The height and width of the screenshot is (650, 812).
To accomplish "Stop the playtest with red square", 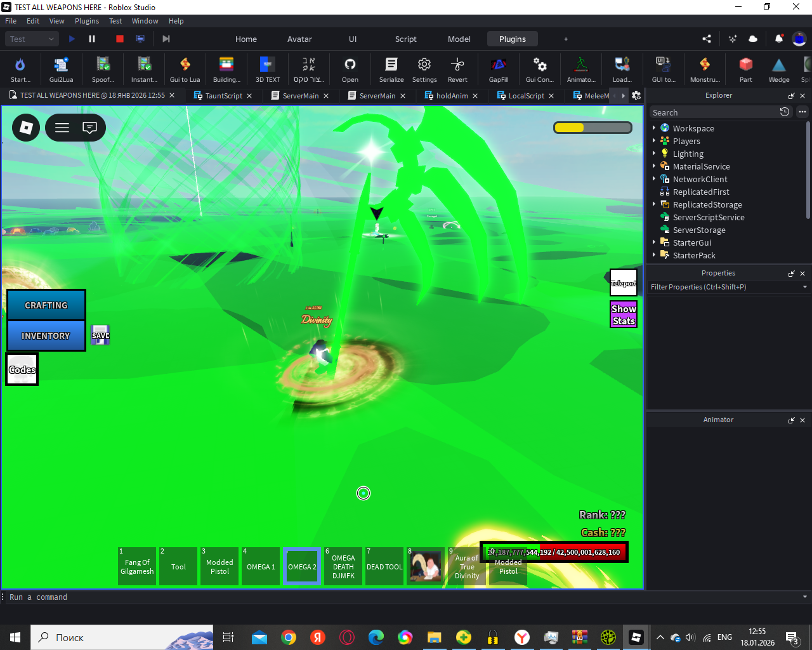I will [120, 39].
